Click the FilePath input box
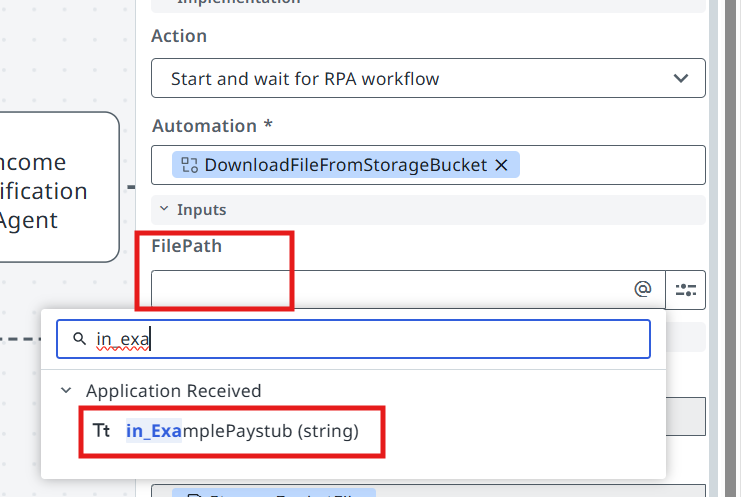 [x=408, y=289]
